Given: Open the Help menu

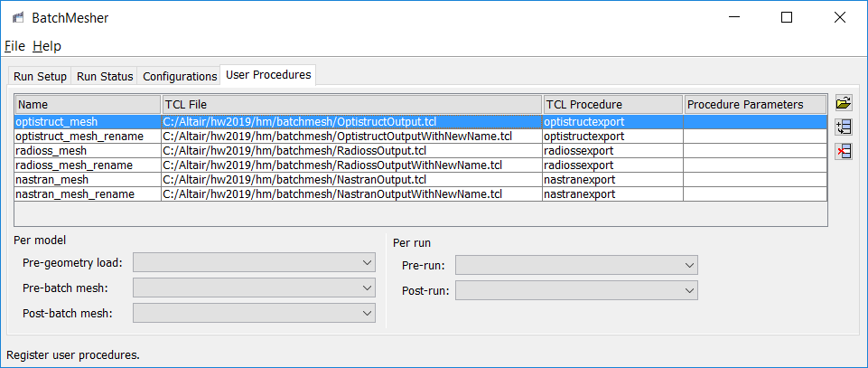Looking at the screenshot, I should click(x=47, y=46).
